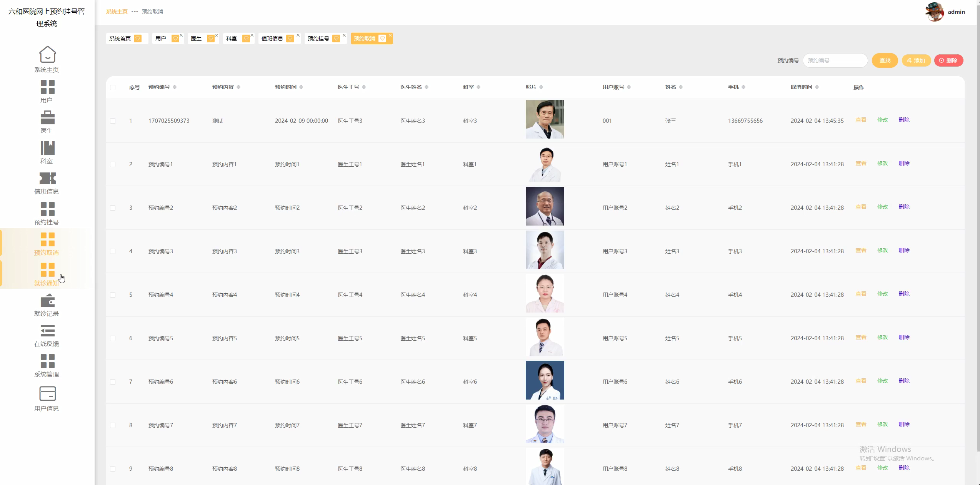Viewport: 980px width, 485px height.
Task: Click the red 删除 toolbar button
Action: [948, 60]
